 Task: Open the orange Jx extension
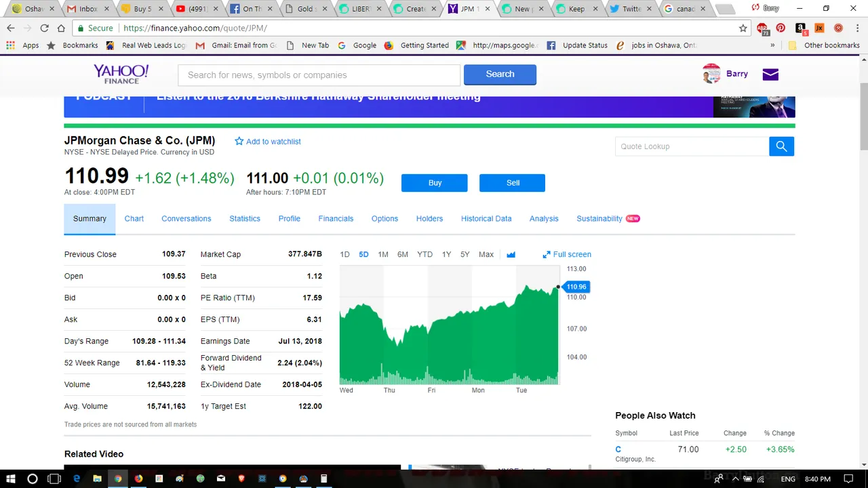[819, 28]
